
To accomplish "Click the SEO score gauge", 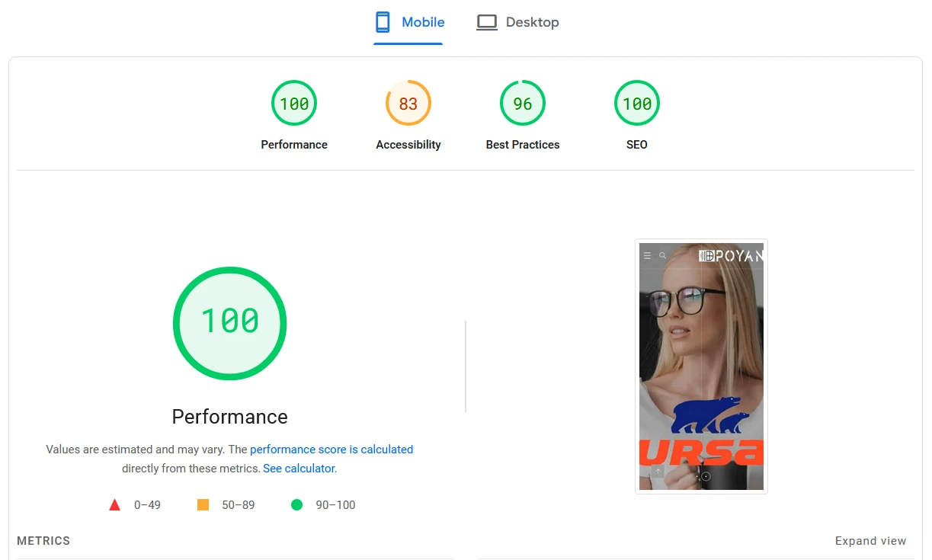I will pyautogui.click(x=637, y=104).
